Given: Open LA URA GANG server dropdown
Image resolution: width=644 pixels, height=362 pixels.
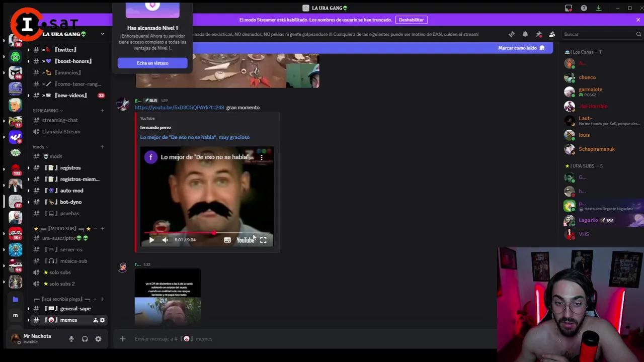Looking at the screenshot, I should 102,34.
